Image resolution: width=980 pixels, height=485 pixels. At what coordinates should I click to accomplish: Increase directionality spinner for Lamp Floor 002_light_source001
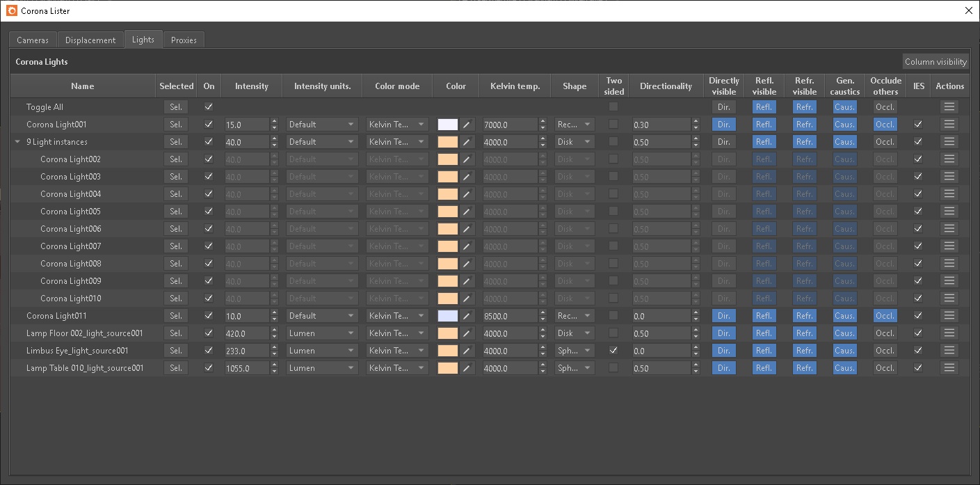coord(696,331)
